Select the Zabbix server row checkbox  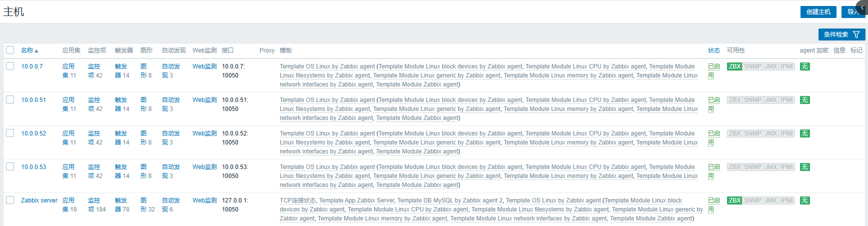(x=10, y=200)
